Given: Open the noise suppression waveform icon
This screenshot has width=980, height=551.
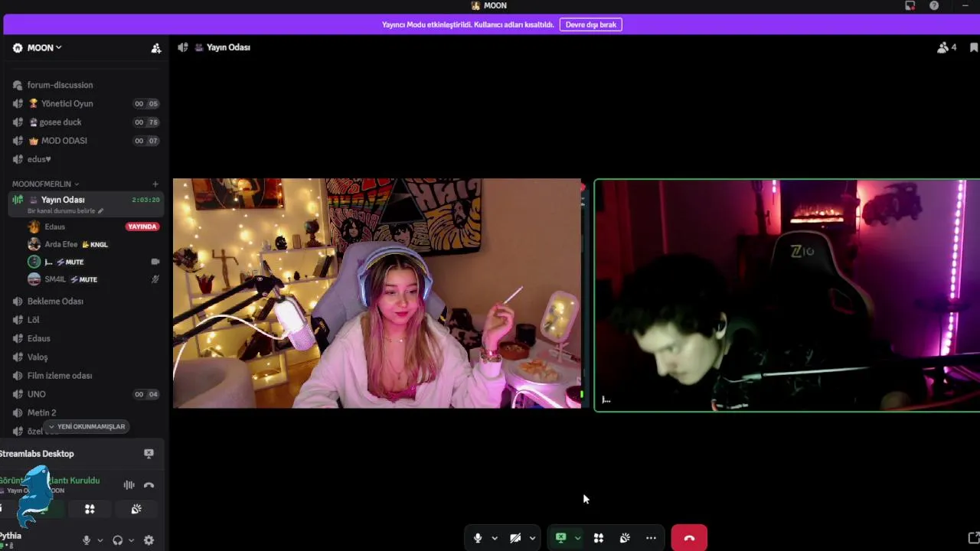Looking at the screenshot, I should pos(129,485).
